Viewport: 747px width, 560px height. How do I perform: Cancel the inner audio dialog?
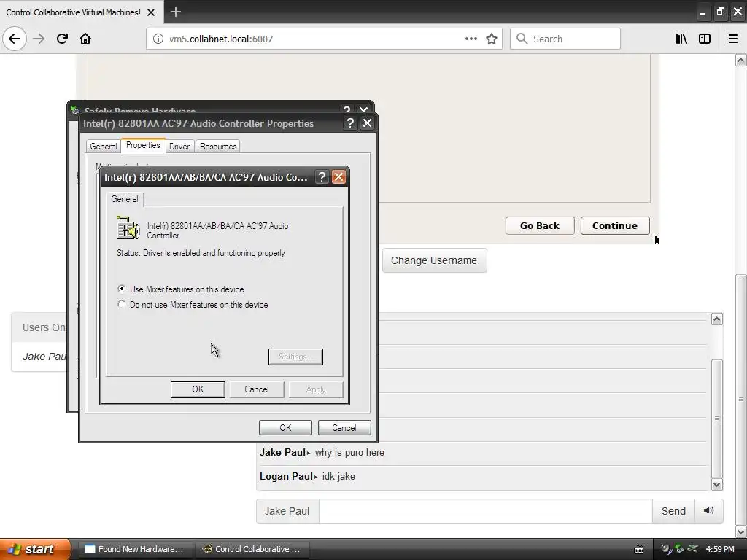click(257, 389)
